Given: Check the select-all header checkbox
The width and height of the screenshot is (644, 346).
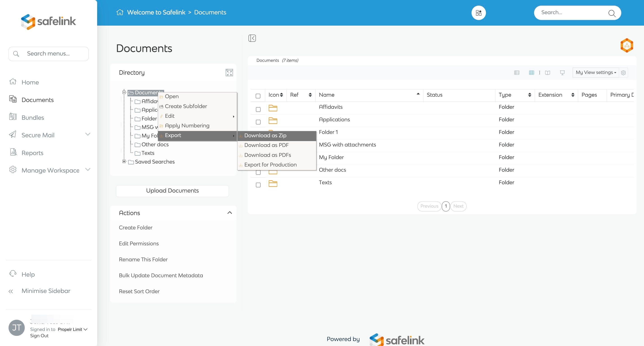Looking at the screenshot, I should click(258, 96).
